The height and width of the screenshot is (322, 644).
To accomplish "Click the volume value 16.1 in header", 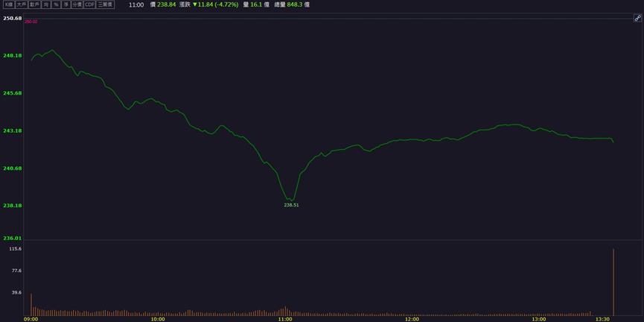I will point(256,4).
